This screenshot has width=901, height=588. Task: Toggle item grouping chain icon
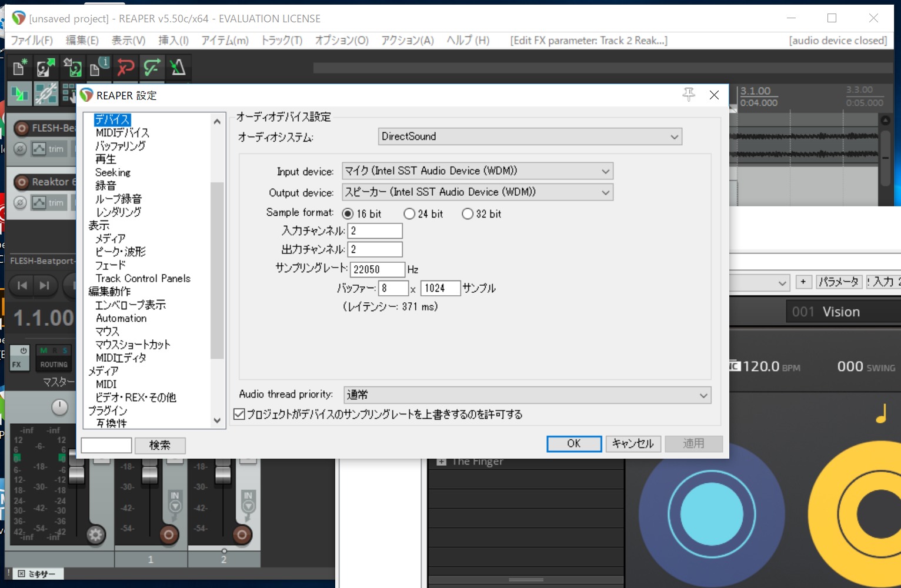[46, 93]
